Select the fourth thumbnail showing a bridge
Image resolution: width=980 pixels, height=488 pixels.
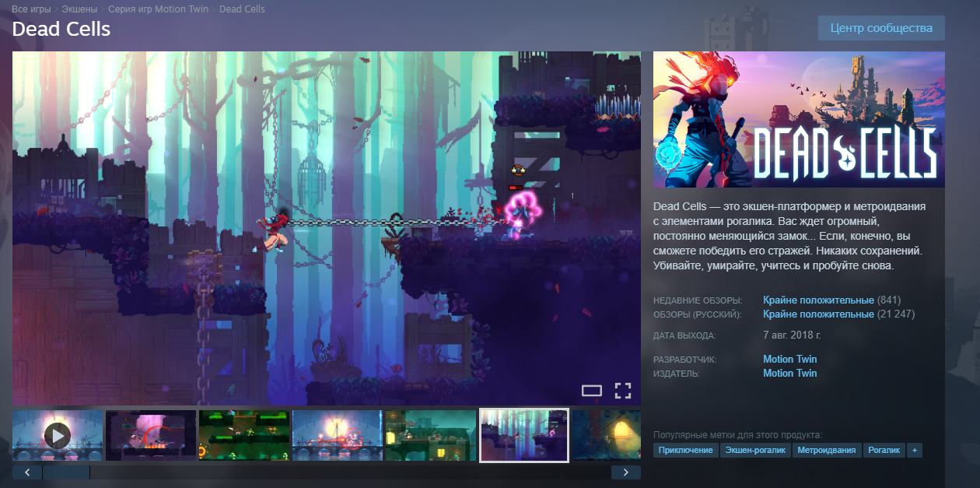click(x=338, y=435)
